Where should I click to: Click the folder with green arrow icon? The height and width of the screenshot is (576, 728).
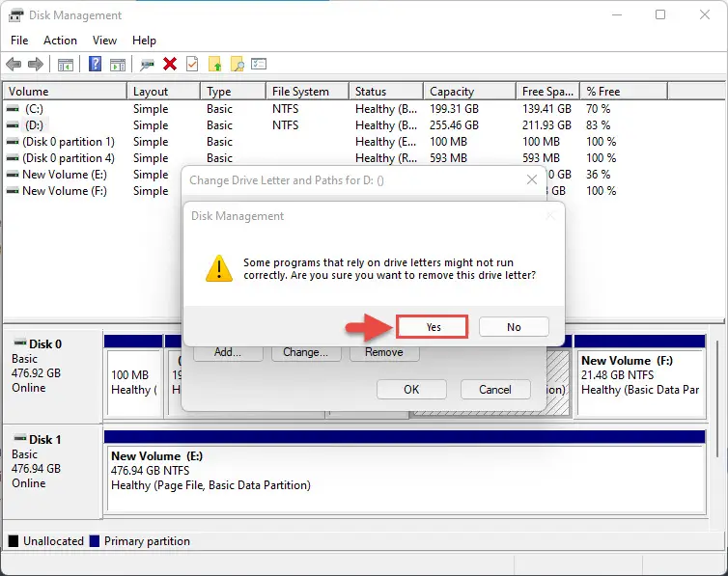[215, 64]
